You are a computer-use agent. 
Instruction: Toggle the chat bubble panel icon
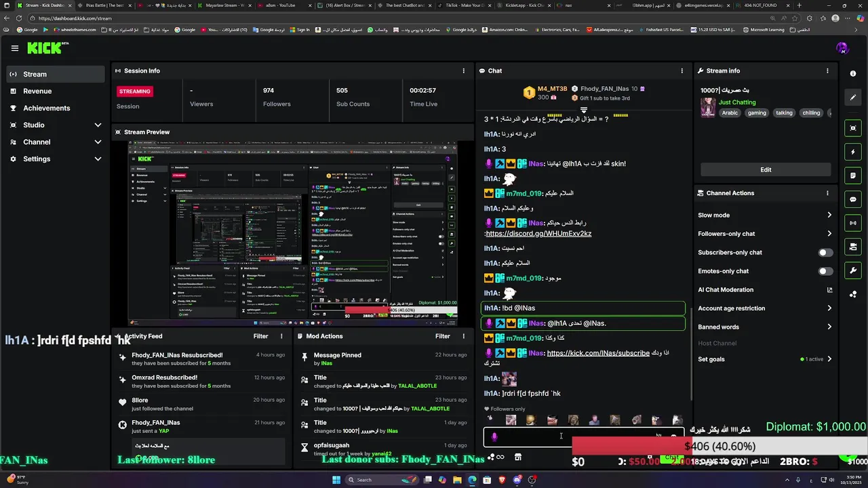[x=853, y=199]
